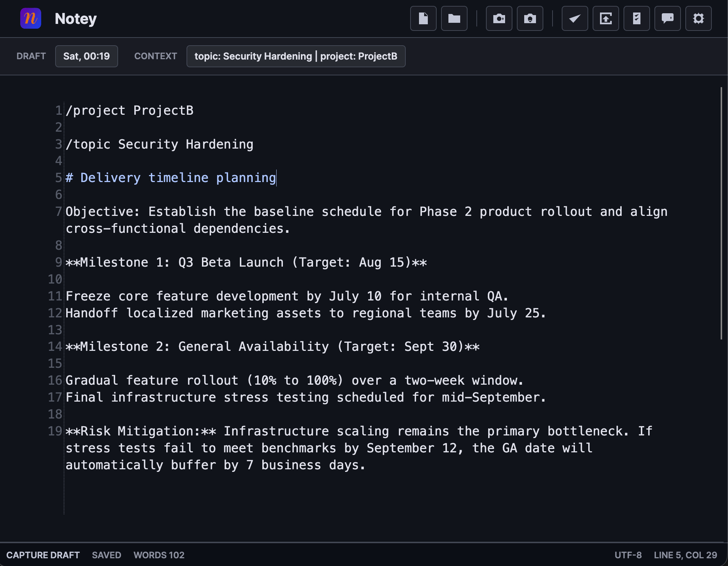Click line number 10 in the gutter

55,280
